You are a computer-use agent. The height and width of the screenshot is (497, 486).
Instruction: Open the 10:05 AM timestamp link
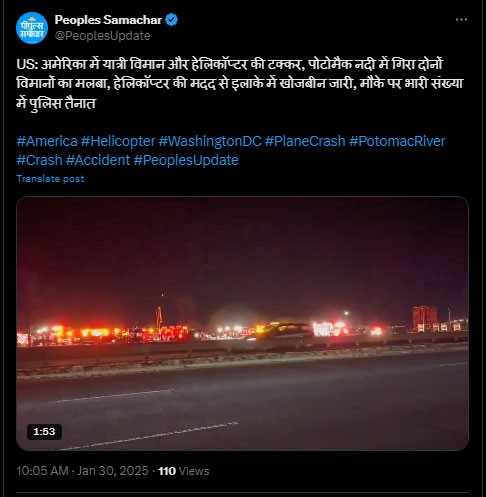[42, 471]
